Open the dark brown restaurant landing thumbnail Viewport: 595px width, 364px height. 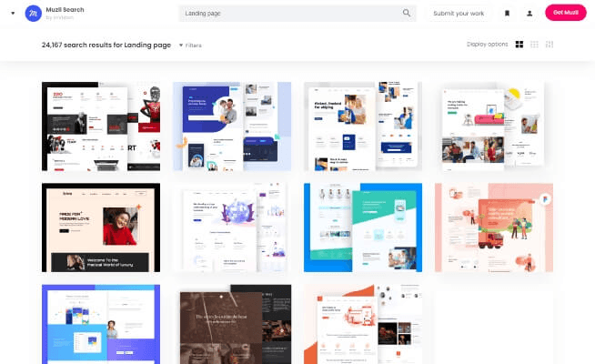[x=232, y=324]
